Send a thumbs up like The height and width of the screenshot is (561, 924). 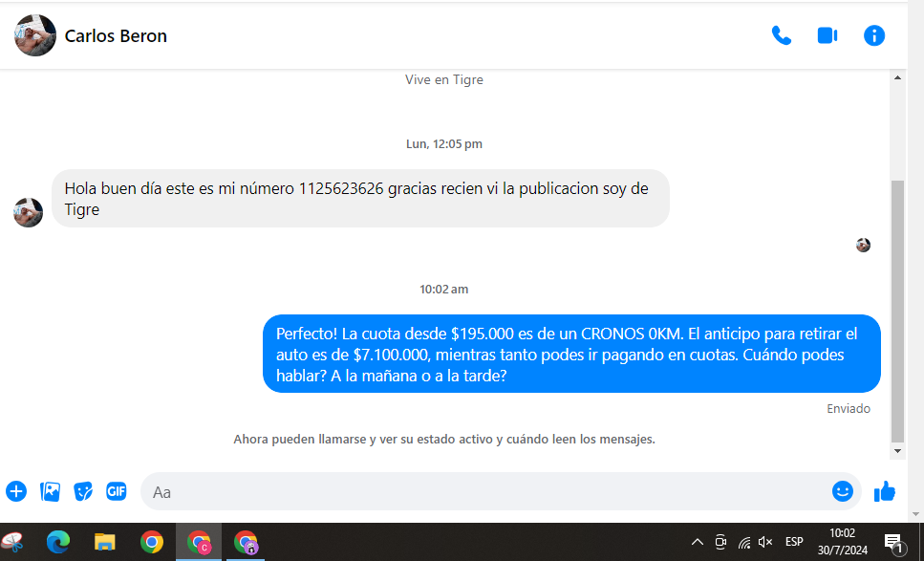tap(885, 491)
